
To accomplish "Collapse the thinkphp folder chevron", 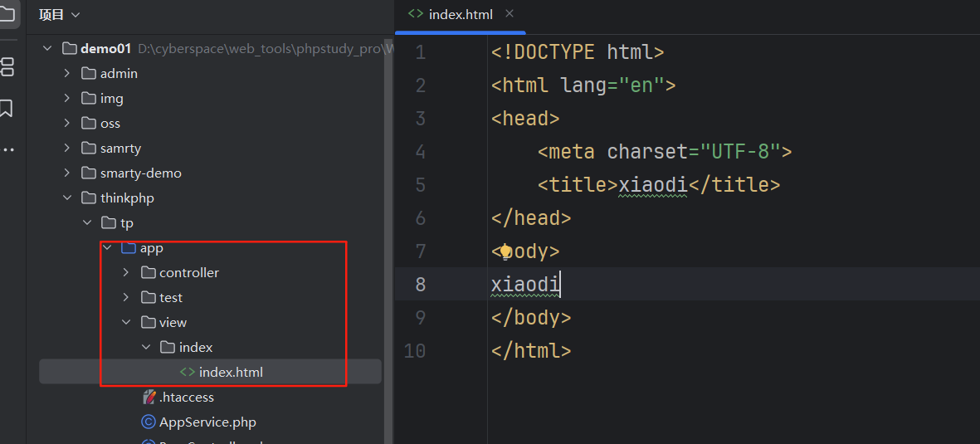I will 67,198.
